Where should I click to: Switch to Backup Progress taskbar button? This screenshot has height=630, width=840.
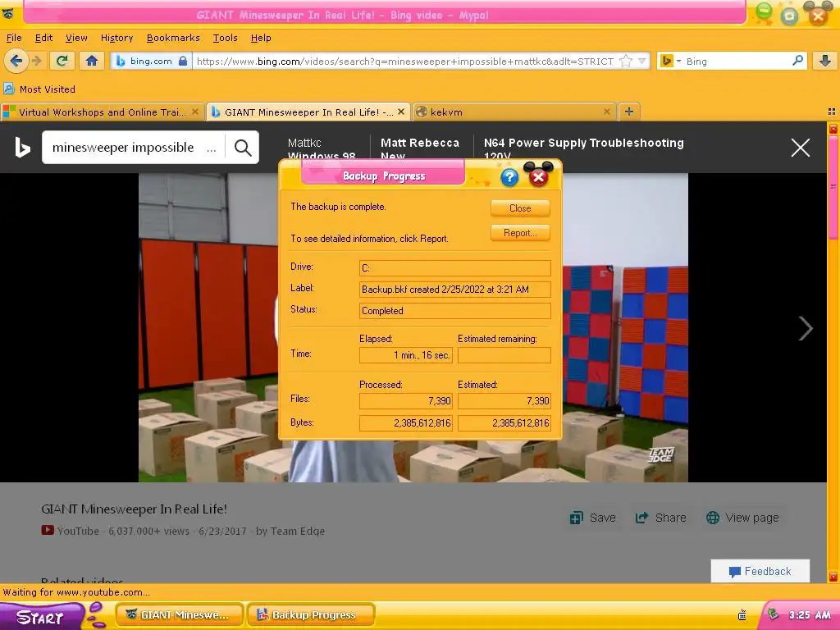[x=311, y=615]
